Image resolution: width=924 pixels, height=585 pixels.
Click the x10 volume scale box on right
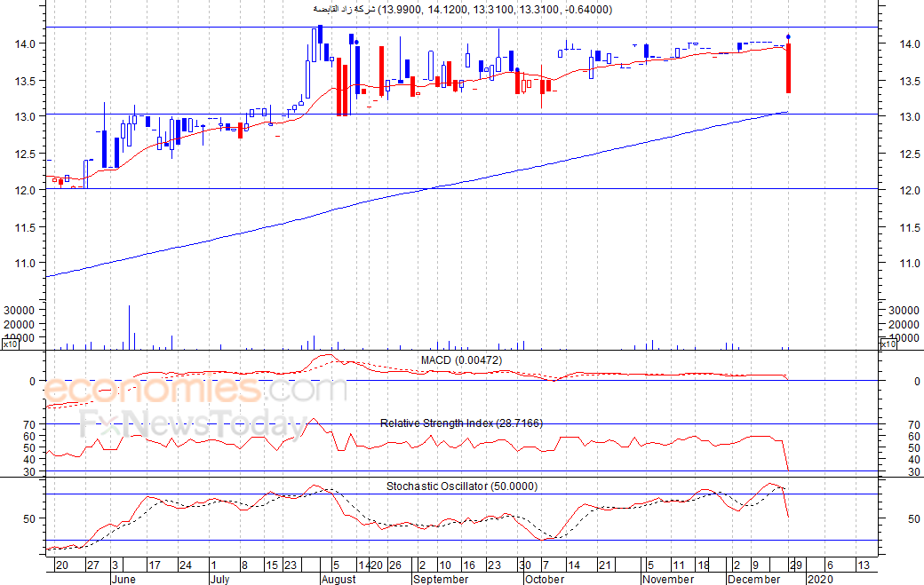[887, 344]
